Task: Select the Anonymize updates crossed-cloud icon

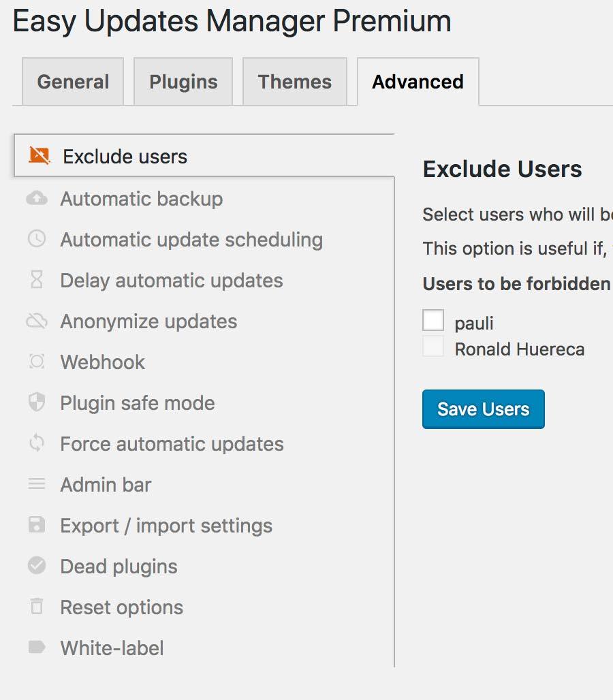Action: point(36,321)
